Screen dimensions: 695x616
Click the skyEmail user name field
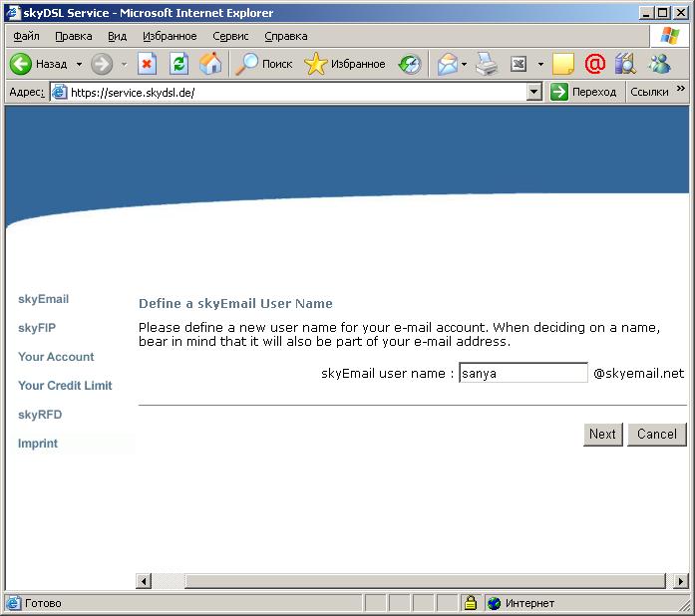click(523, 373)
